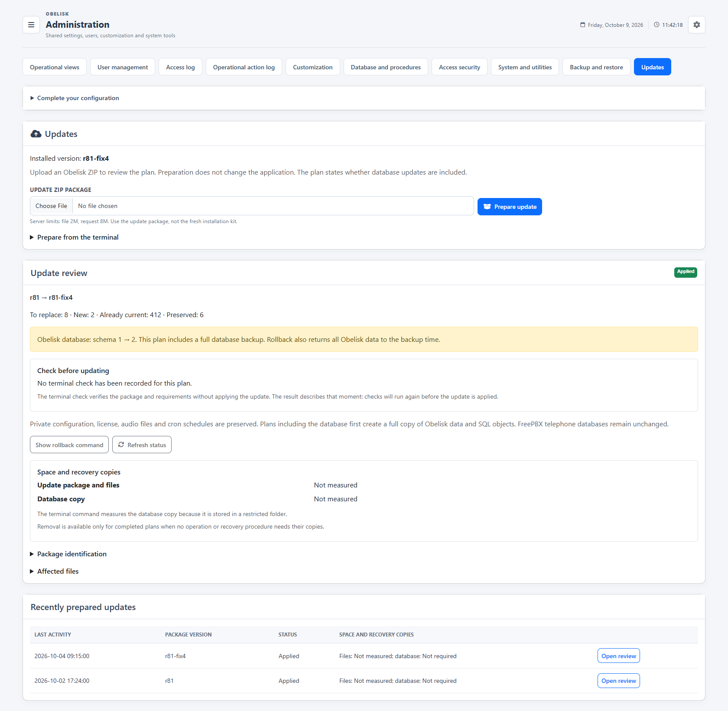The image size is (728, 711).
Task: Click Show rollback command
Action: pos(69,445)
